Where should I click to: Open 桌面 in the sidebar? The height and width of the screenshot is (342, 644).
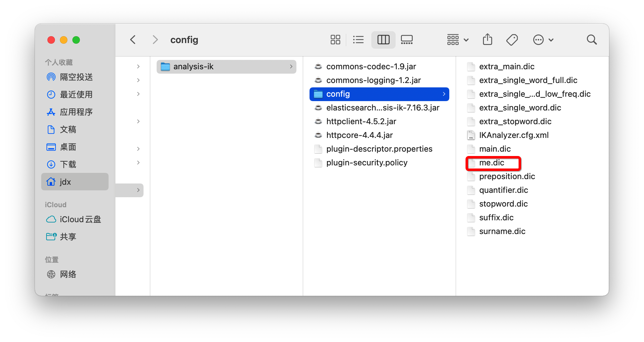click(x=75, y=147)
